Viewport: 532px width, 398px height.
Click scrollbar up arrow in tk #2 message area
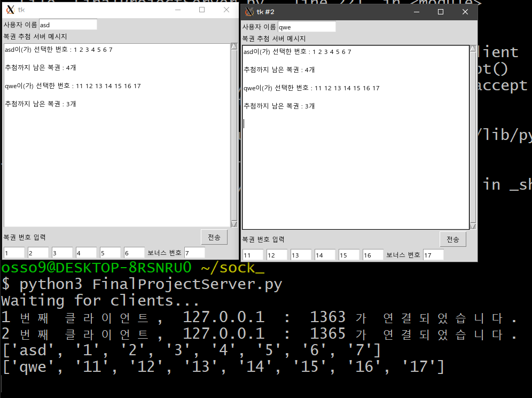(473, 49)
